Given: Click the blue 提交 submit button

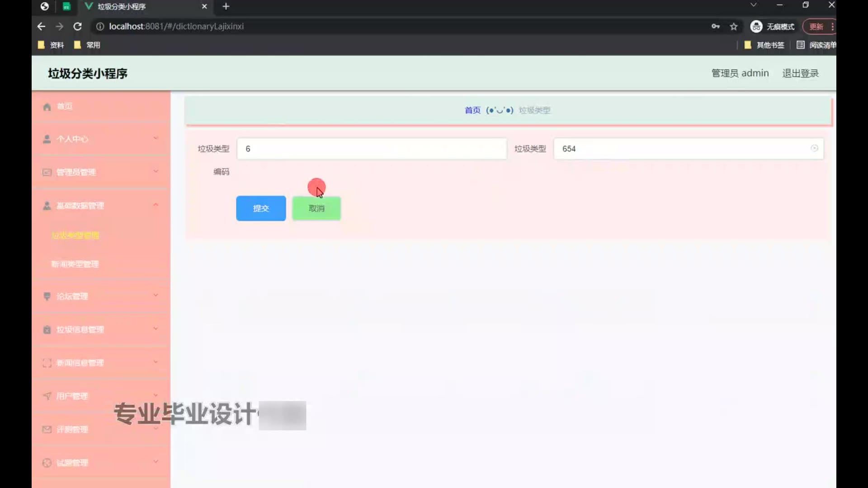Looking at the screenshot, I should coord(261,208).
